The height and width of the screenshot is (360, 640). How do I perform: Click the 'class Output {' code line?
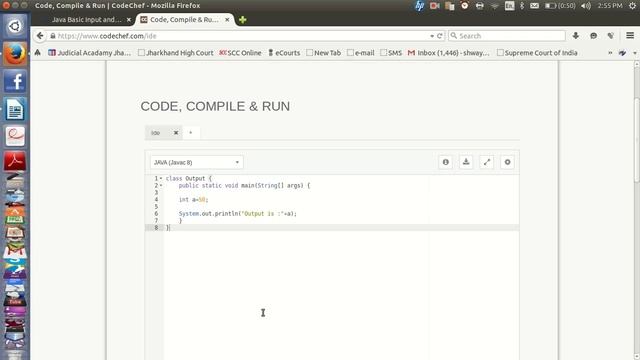(189, 178)
